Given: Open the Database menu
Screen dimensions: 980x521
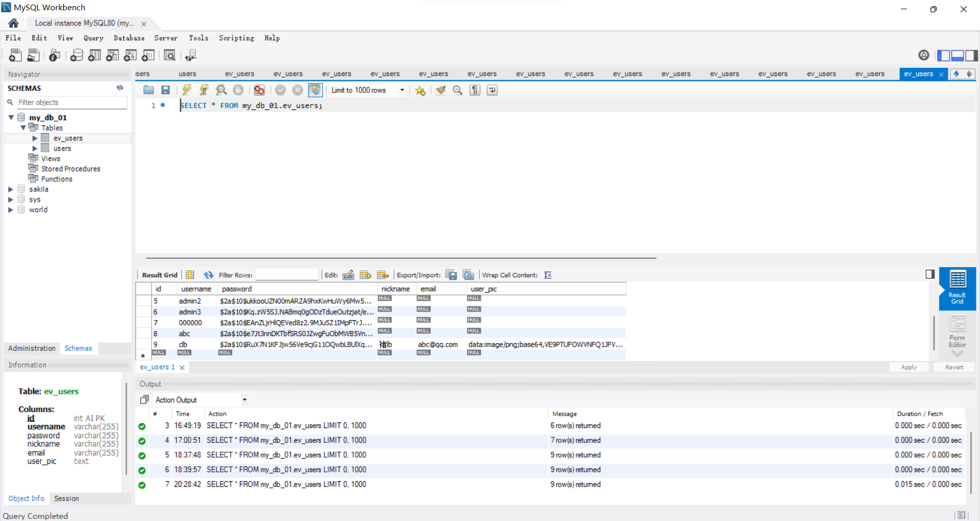Looking at the screenshot, I should pyautogui.click(x=129, y=38).
